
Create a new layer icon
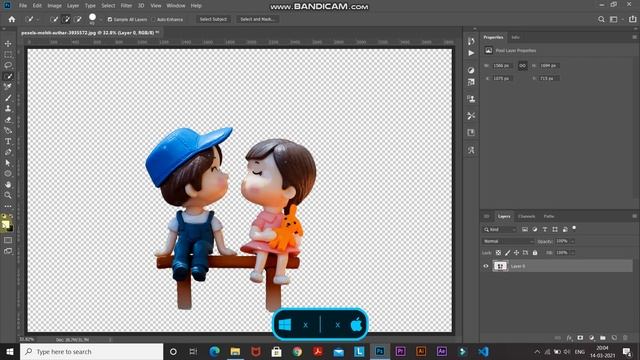(x=614, y=338)
